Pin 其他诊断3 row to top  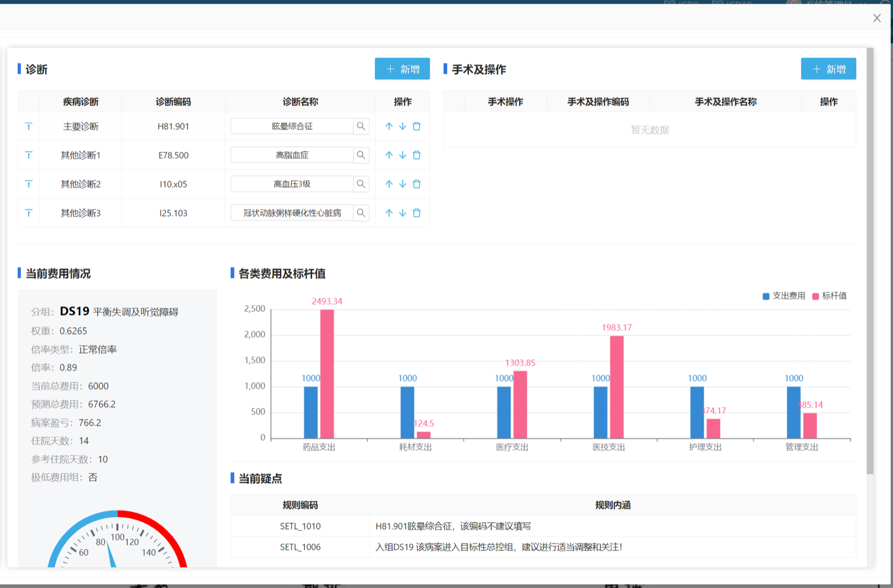click(x=28, y=213)
